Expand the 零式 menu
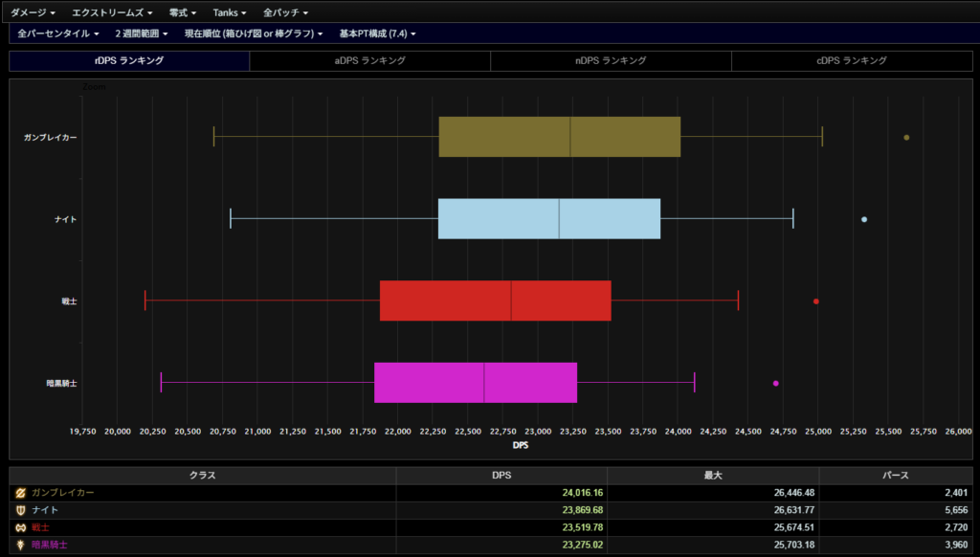980x557 pixels. click(x=182, y=12)
